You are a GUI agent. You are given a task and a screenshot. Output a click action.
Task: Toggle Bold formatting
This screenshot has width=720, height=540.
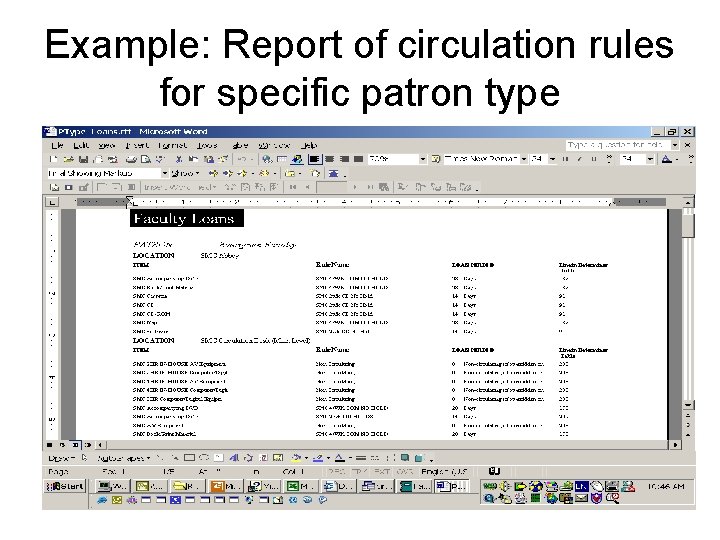click(x=565, y=159)
